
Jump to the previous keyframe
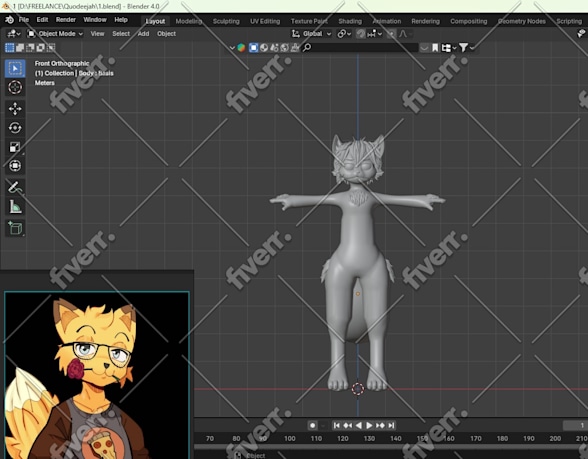(348, 426)
